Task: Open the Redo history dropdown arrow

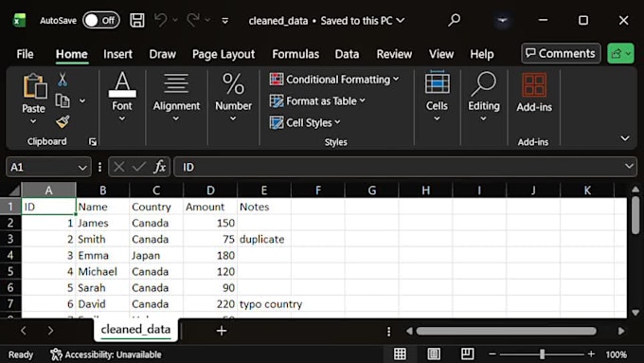Action: (x=207, y=20)
